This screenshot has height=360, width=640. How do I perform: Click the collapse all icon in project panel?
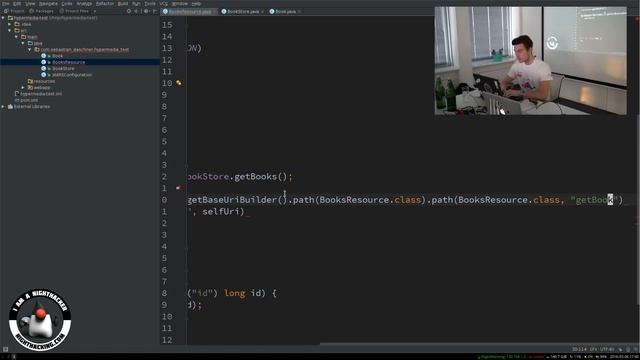(x=136, y=11)
